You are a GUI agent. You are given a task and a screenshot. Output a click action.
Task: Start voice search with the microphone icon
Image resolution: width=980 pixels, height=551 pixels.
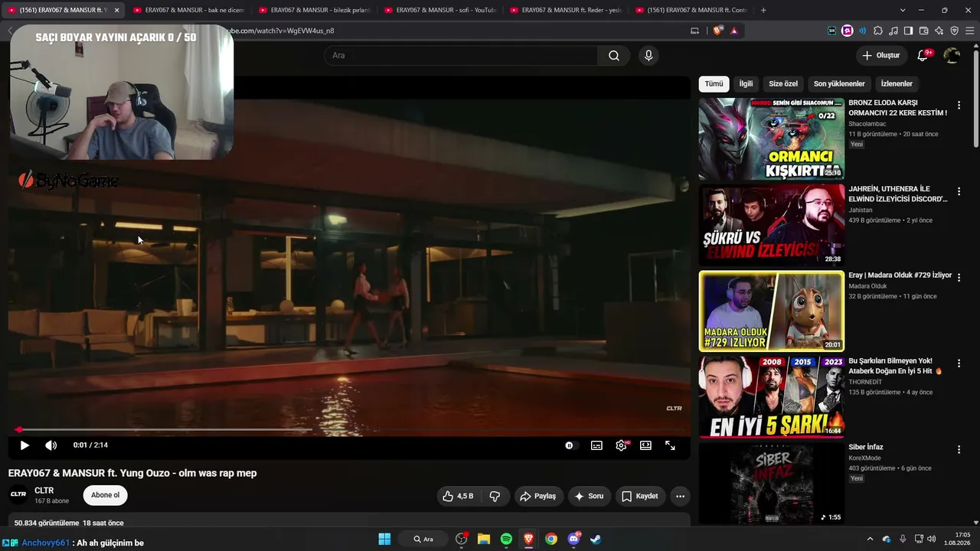648,55
